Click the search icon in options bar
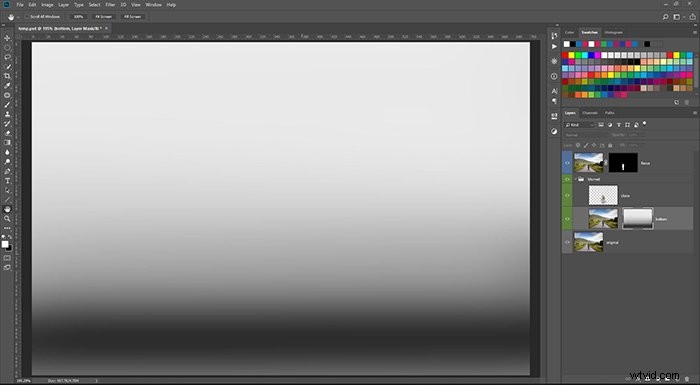The height and width of the screenshot is (385, 700). tap(665, 17)
